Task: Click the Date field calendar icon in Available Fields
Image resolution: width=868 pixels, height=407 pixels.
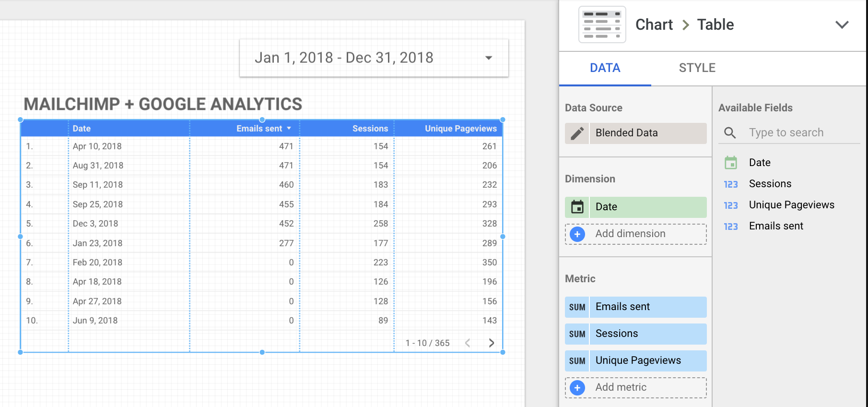Action: coord(730,163)
